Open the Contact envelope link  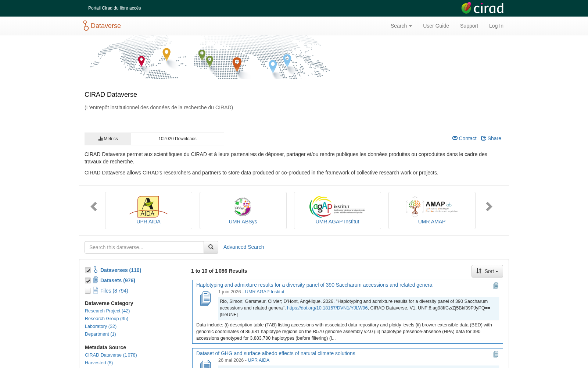464,138
